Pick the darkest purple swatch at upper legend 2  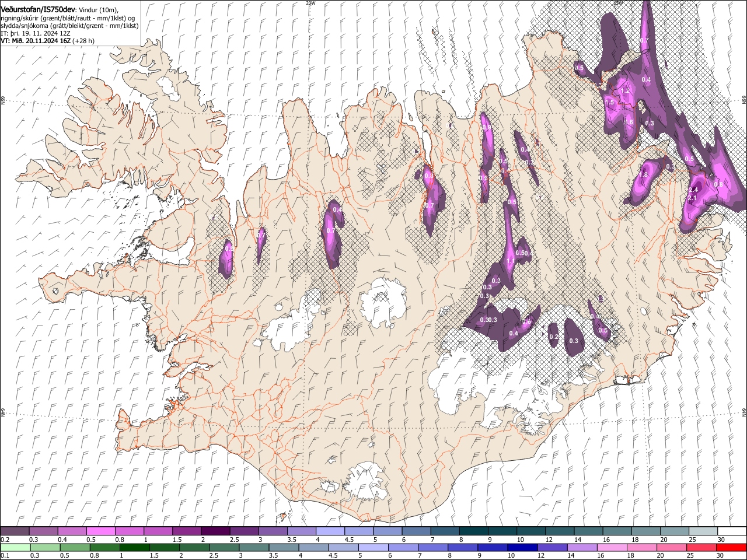(x=215, y=531)
